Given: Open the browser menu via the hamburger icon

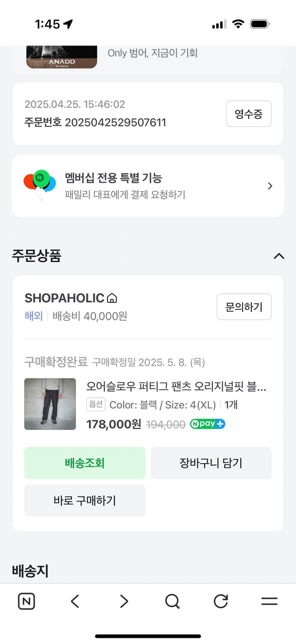Looking at the screenshot, I should tap(269, 601).
